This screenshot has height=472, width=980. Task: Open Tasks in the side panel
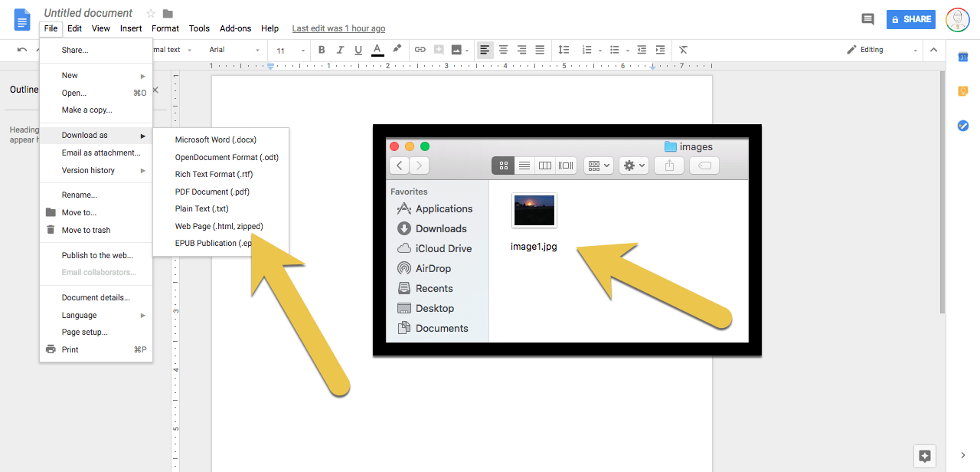(x=963, y=126)
